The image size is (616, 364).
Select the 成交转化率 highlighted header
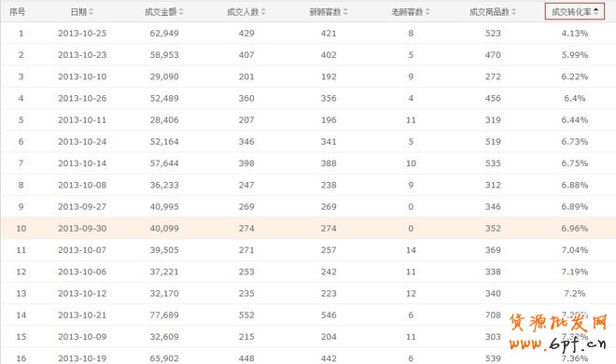[574, 11]
